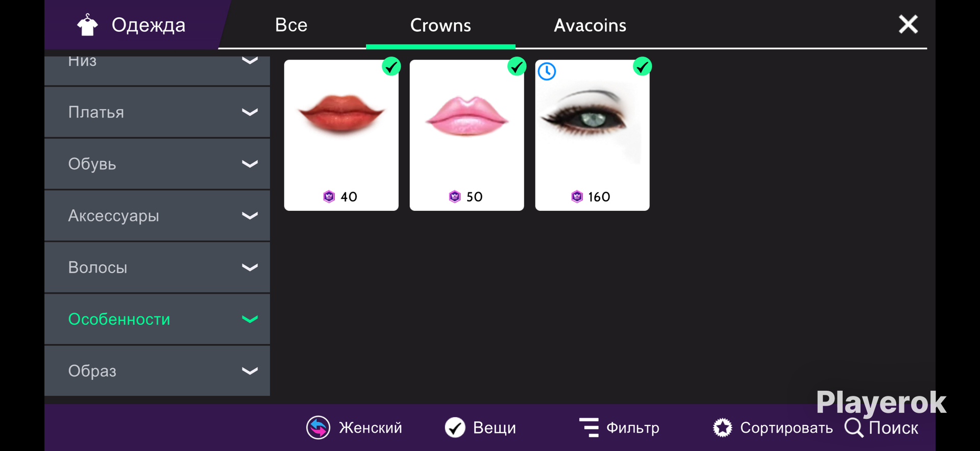Click the blue clock icon on the eye item
Viewport: 980px width, 451px height.
547,71
